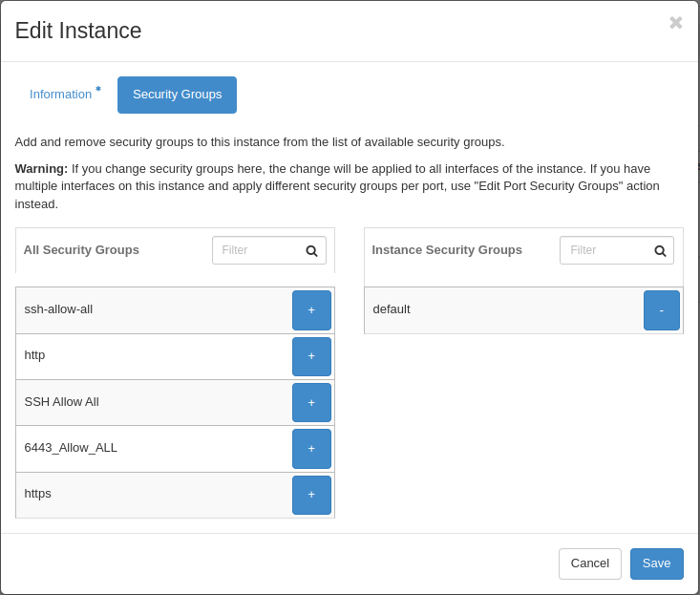Focus the All Security Groups filter field
Viewport: 700px width, 595px height.
256,250
